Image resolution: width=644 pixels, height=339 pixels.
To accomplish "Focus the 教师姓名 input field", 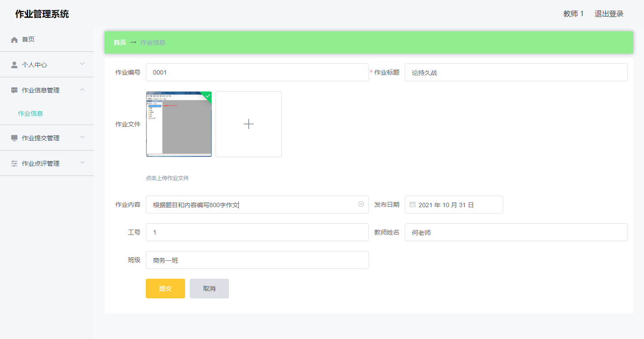I will point(516,232).
